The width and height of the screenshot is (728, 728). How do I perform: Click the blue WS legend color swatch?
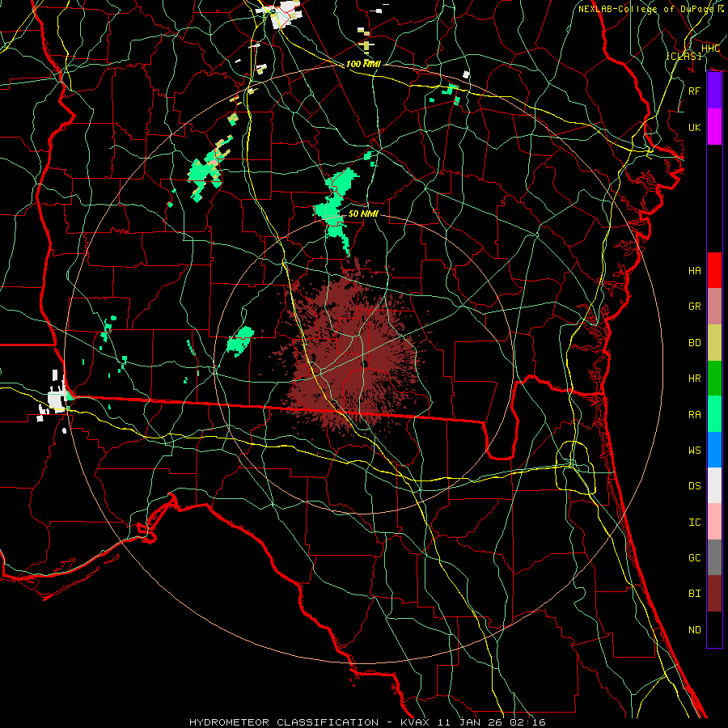pos(714,450)
